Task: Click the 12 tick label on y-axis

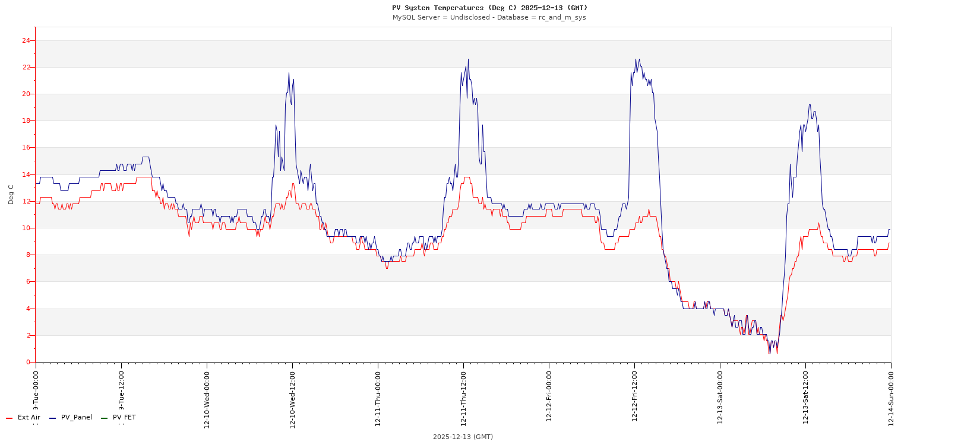Action: (26, 201)
